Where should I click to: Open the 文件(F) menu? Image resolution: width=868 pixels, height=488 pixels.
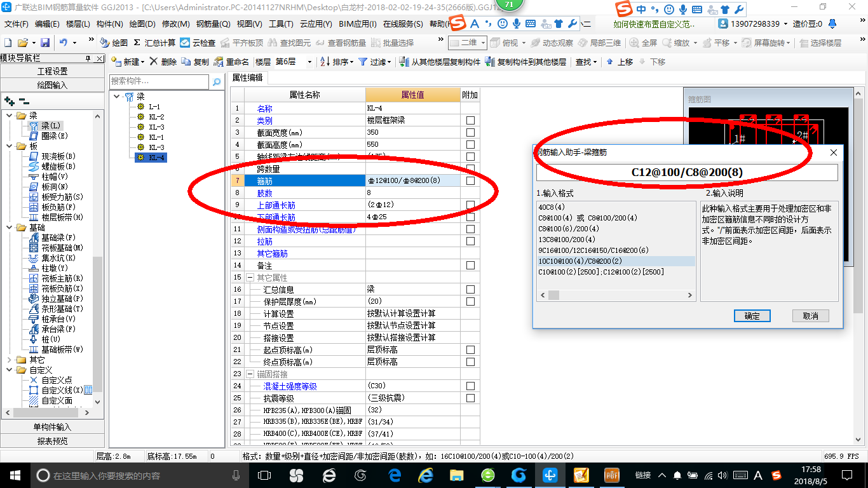[17, 24]
